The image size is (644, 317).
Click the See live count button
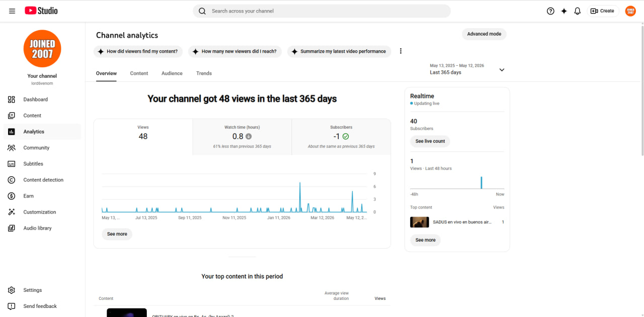pyautogui.click(x=430, y=141)
